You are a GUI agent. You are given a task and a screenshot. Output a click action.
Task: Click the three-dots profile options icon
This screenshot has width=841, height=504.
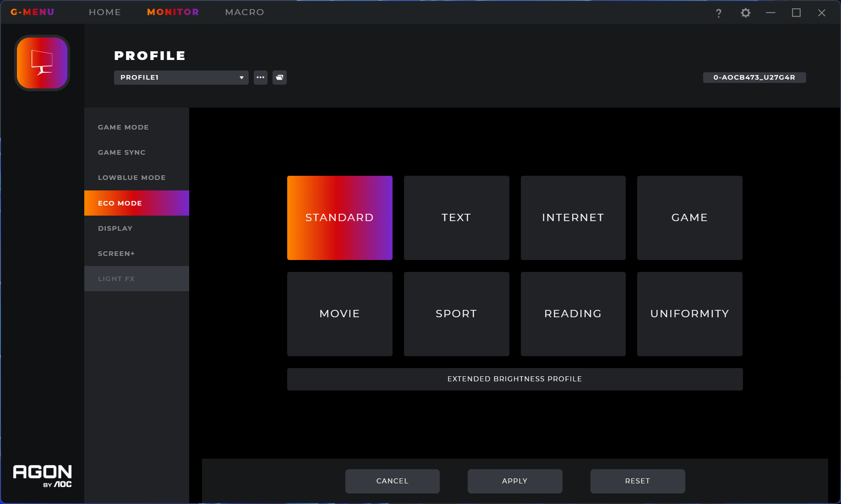point(261,77)
